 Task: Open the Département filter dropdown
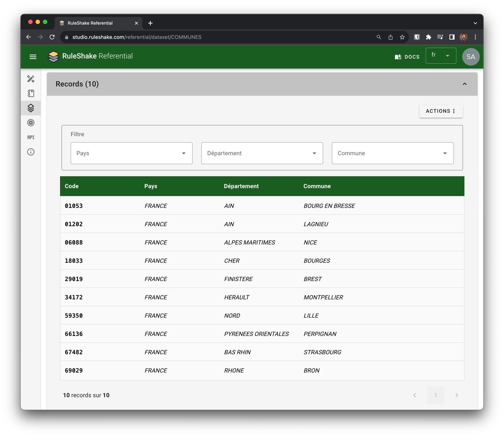[262, 153]
